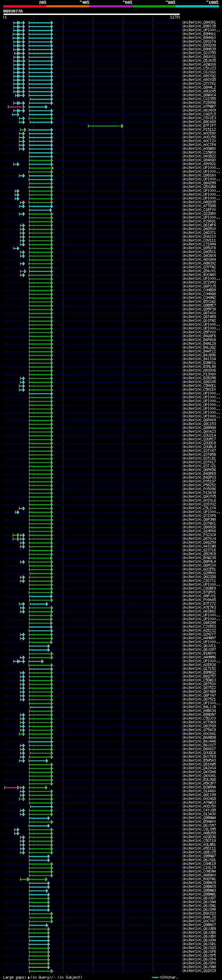The width and height of the screenshot is (222, 980).
Task: Open hit UniRef100_B9RI35
Action: (x=199, y=26)
